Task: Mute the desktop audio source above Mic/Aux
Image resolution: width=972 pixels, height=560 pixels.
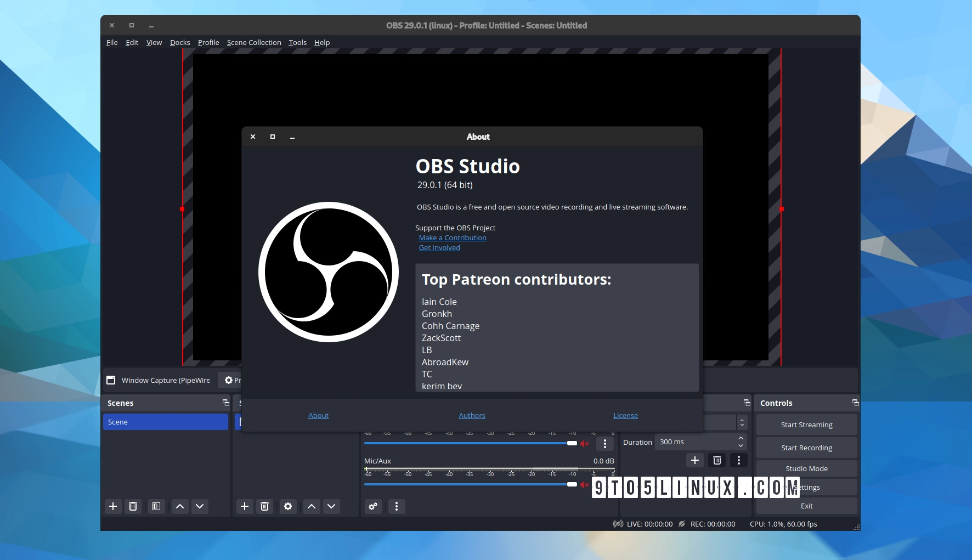Action: (585, 443)
